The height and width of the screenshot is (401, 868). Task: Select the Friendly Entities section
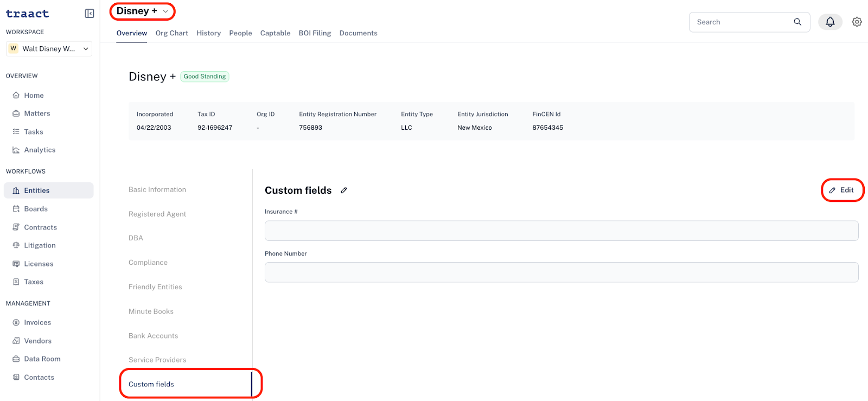click(155, 287)
